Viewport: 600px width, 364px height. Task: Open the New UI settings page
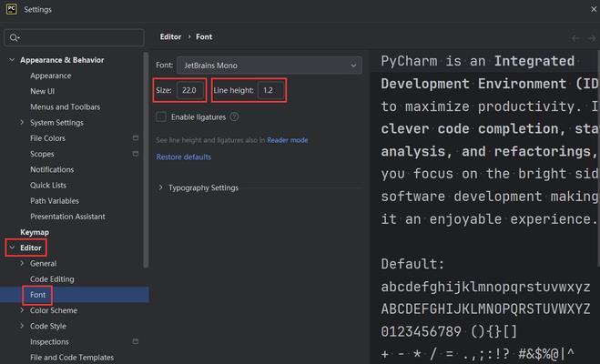click(42, 91)
